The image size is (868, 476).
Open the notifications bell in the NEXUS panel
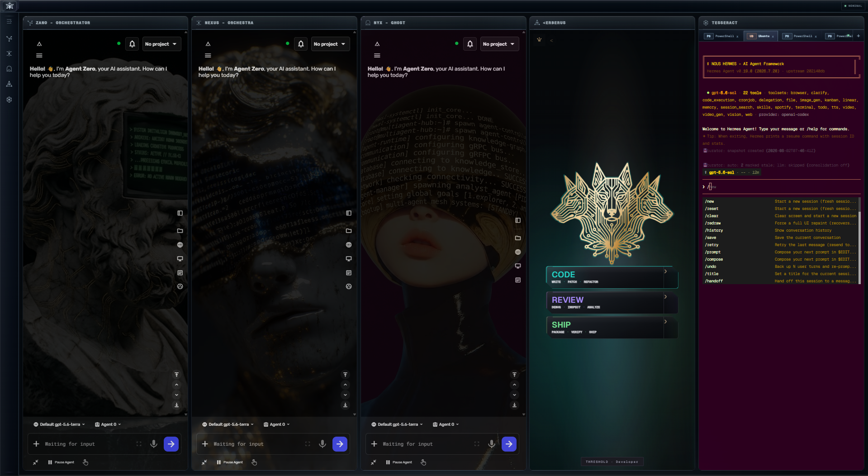(301, 44)
